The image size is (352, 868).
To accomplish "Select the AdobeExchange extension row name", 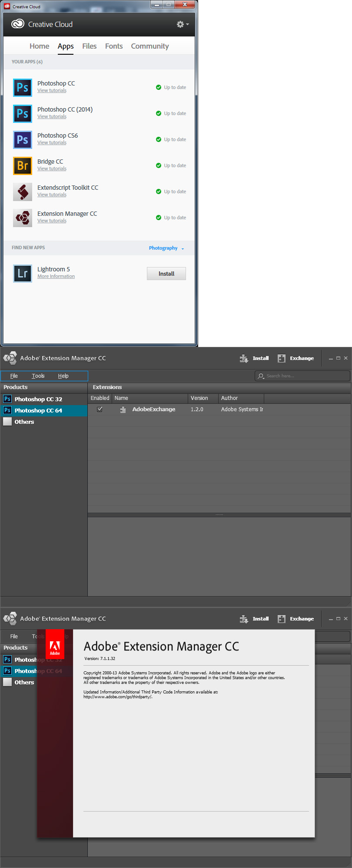I will click(154, 409).
